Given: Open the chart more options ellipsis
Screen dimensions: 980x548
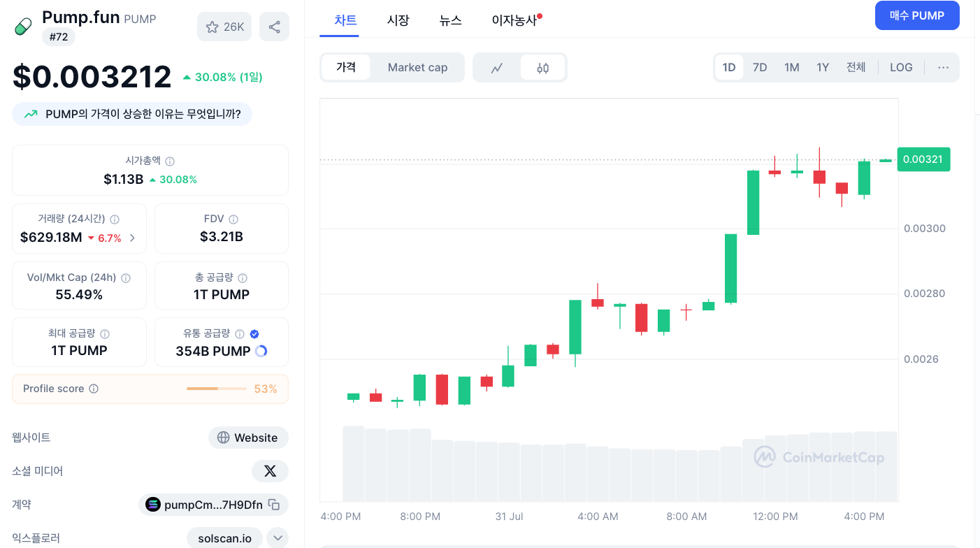Looking at the screenshot, I should tap(944, 67).
